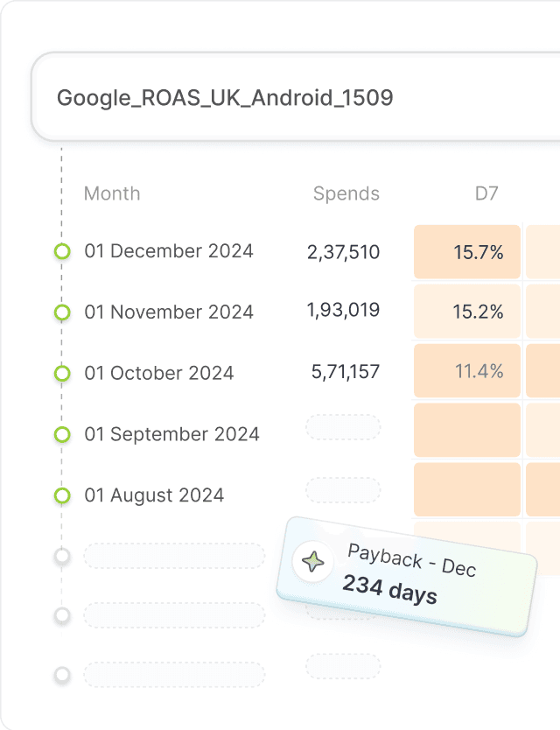The width and height of the screenshot is (560, 730).
Task: Select the 01 December 2024 timeline marker
Action: point(62,252)
